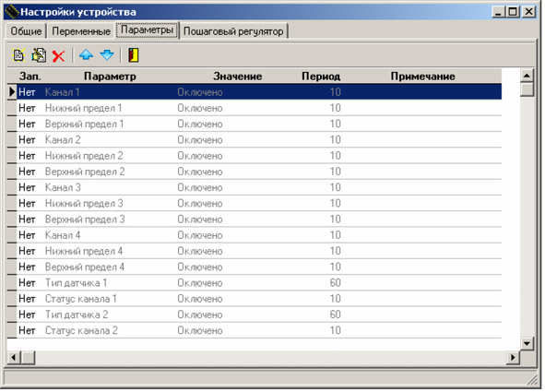Select the Параметры tab

pyautogui.click(x=147, y=30)
